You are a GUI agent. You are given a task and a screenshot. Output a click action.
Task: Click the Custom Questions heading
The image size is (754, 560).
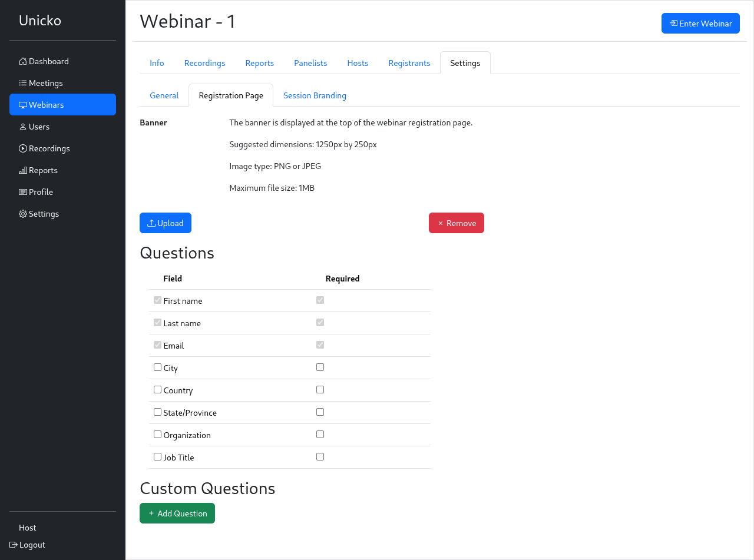tap(207, 489)
